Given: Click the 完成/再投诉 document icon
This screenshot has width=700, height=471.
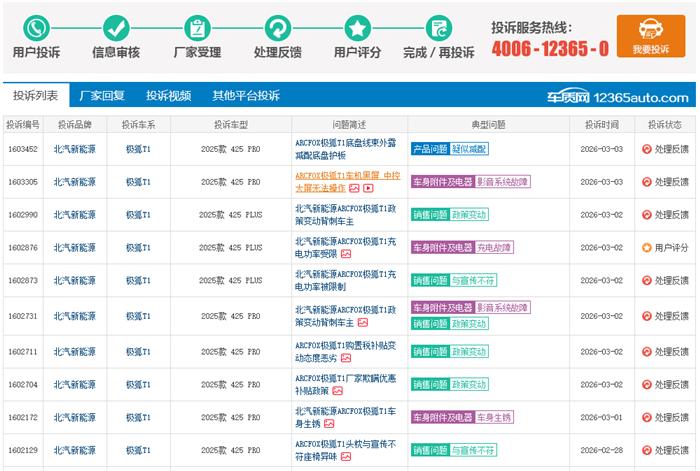Looking at the screenshot, I should pos(438,27).
